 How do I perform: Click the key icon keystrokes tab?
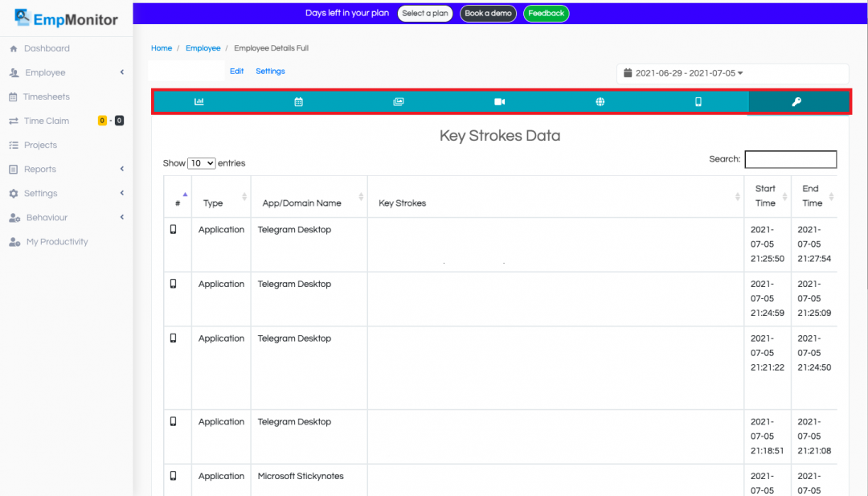point(796,102)
